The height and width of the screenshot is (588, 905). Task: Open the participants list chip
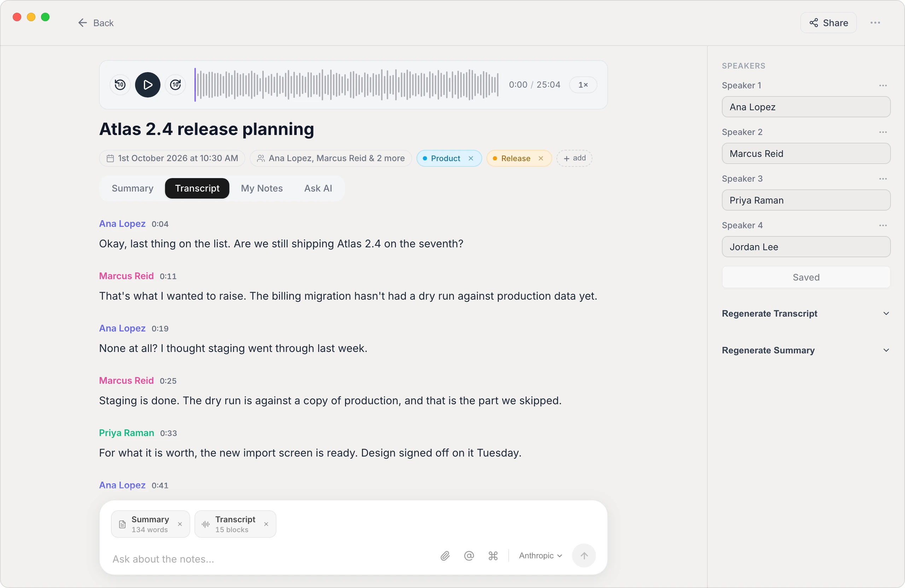click(331, 158)
